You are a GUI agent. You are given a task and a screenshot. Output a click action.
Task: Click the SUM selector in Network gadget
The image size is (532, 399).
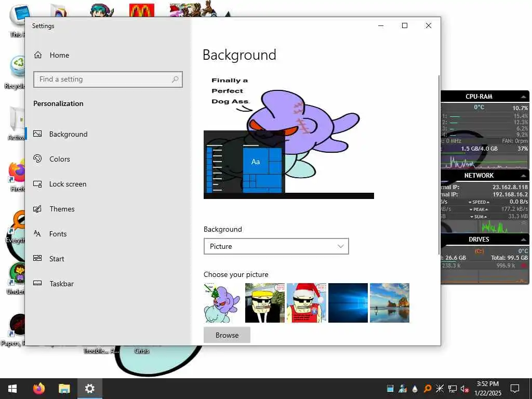[x=478, y=217]
